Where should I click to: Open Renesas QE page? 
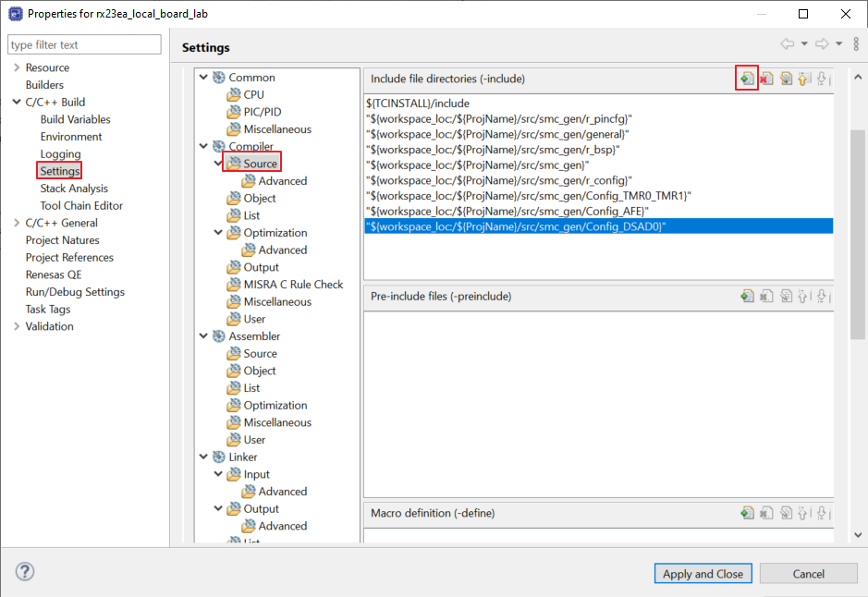(53, 275)
